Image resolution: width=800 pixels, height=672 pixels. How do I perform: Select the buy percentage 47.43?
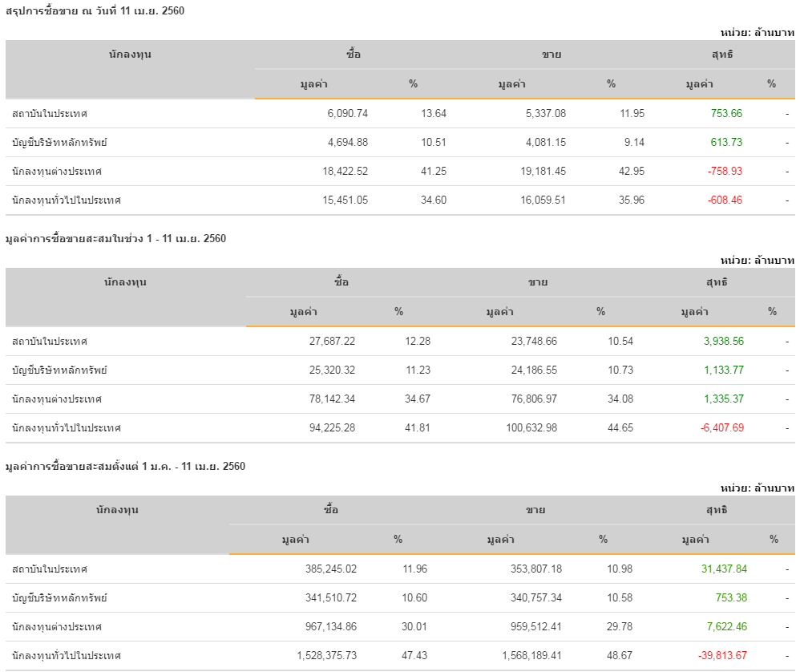pos(414,655)
